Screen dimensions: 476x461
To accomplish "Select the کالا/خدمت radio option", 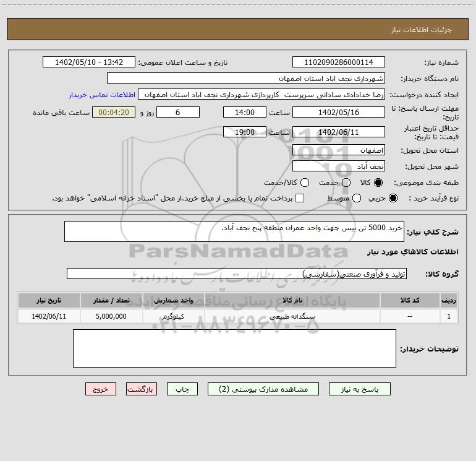I will coord(305,183).
